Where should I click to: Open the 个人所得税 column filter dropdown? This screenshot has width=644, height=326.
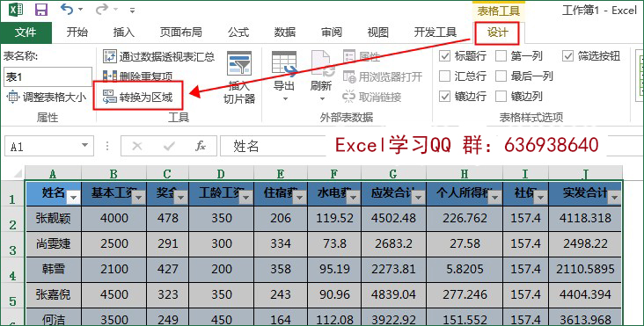(495, 198)
